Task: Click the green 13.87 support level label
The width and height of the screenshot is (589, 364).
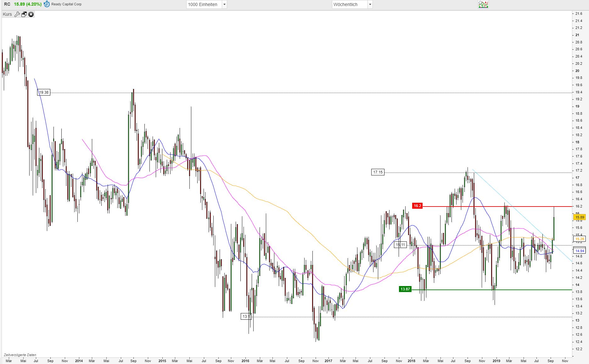Action: point(405,289)
